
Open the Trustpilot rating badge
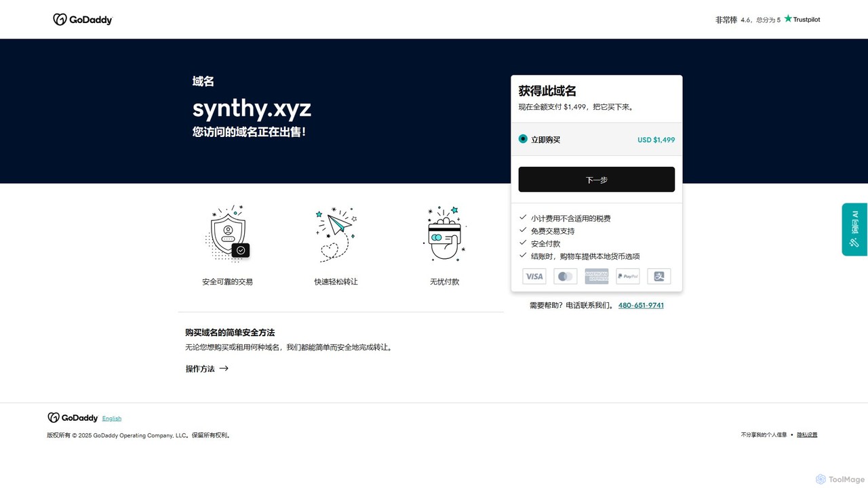pos(768,20)
